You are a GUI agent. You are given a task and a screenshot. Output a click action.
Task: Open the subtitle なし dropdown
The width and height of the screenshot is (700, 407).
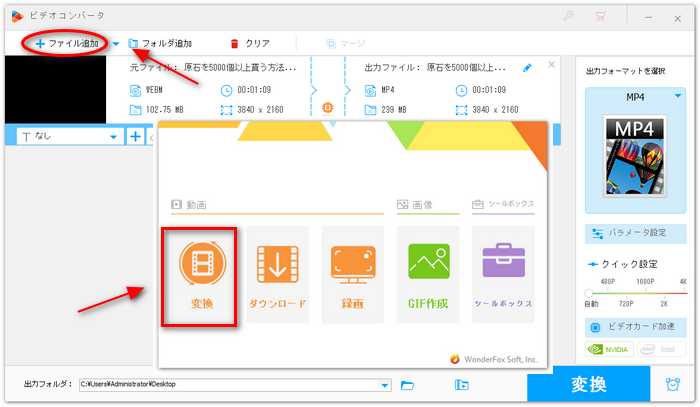pos(70,136)
